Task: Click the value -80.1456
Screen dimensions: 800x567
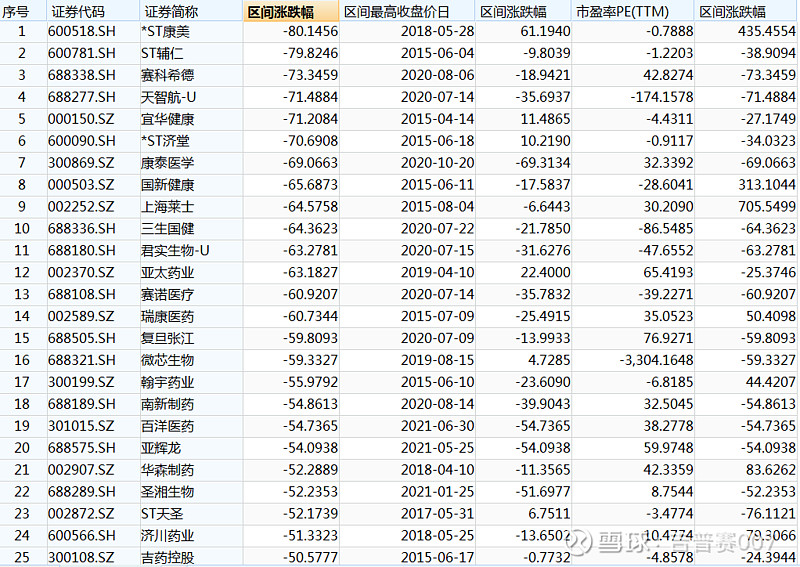Action: point(310,32)
